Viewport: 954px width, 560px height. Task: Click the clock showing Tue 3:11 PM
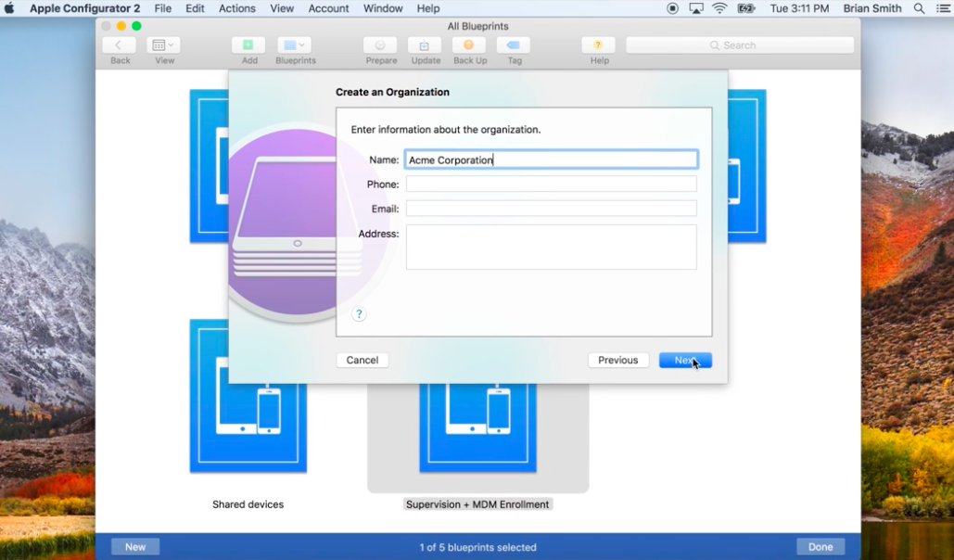point(799,8)
